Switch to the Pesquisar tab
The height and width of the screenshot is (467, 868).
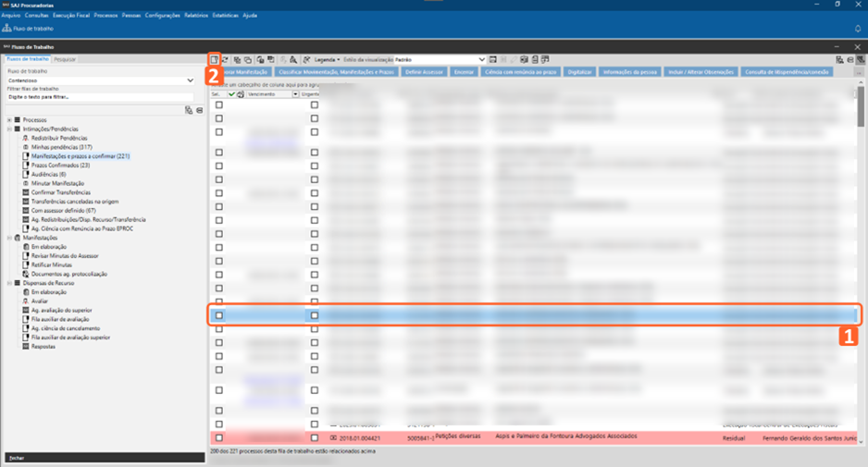65,59
